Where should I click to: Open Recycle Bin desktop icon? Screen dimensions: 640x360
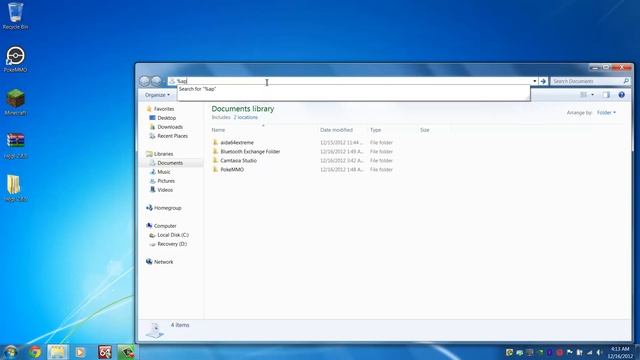16,16
